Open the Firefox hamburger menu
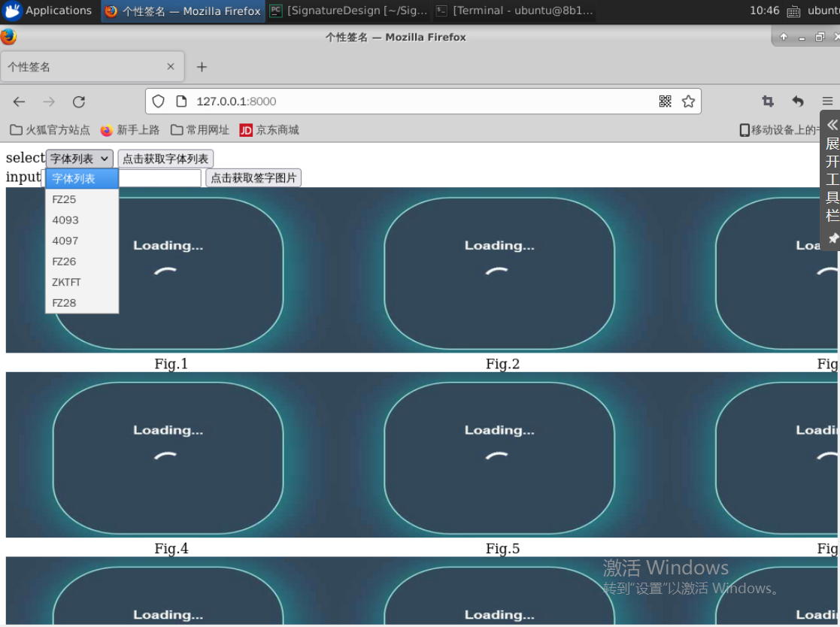The image size is (840, 627). point(827,101)
